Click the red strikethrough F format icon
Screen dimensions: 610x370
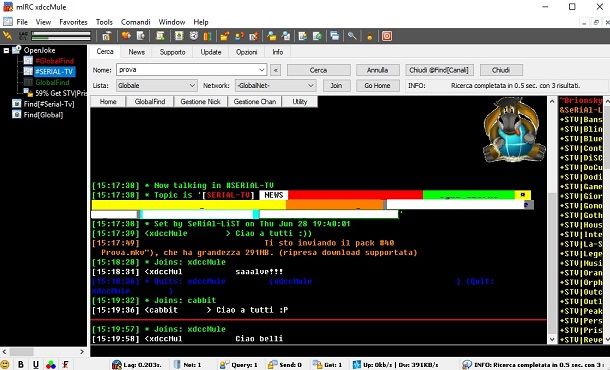[65, 365]
